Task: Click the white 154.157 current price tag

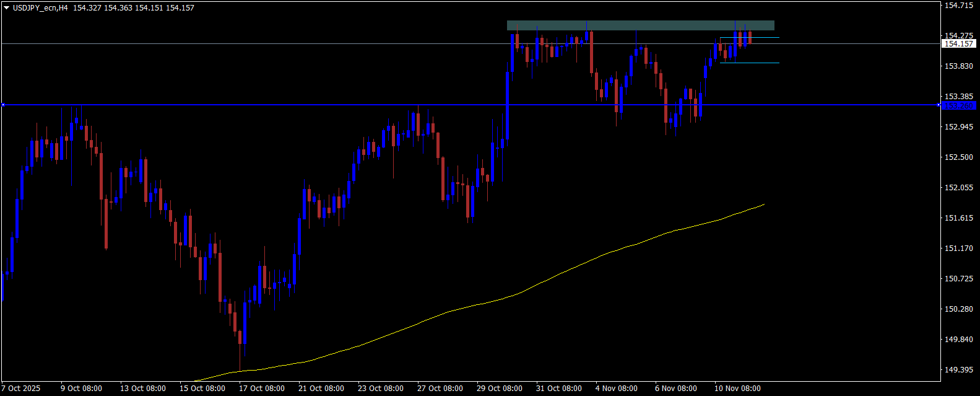Action: (959, 44)
